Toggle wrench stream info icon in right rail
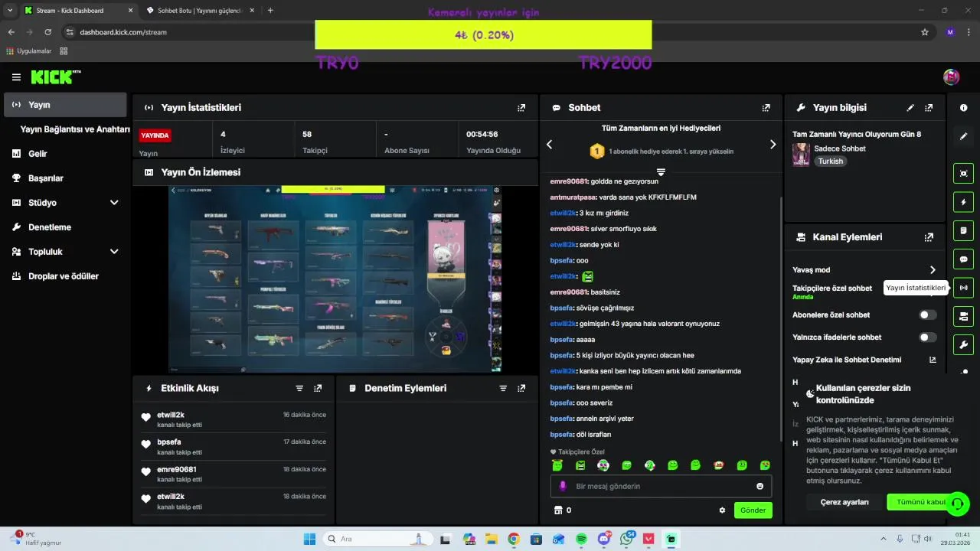 pos(963,344)
